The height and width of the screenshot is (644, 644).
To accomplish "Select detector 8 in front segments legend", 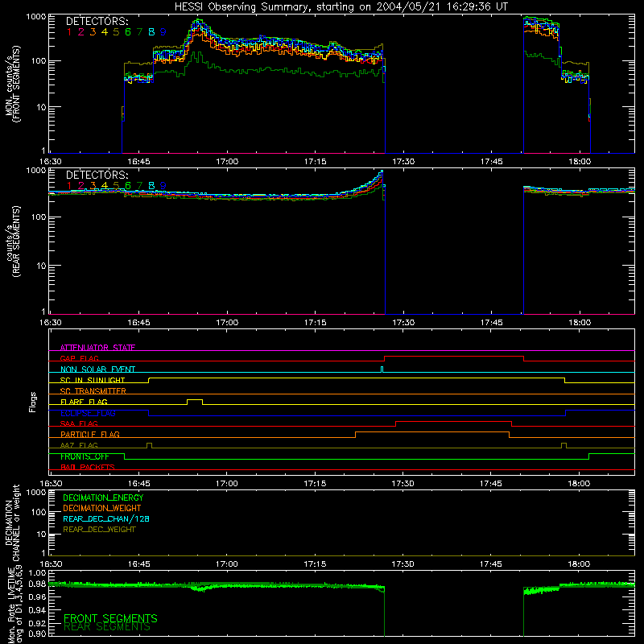I will 151,32.
